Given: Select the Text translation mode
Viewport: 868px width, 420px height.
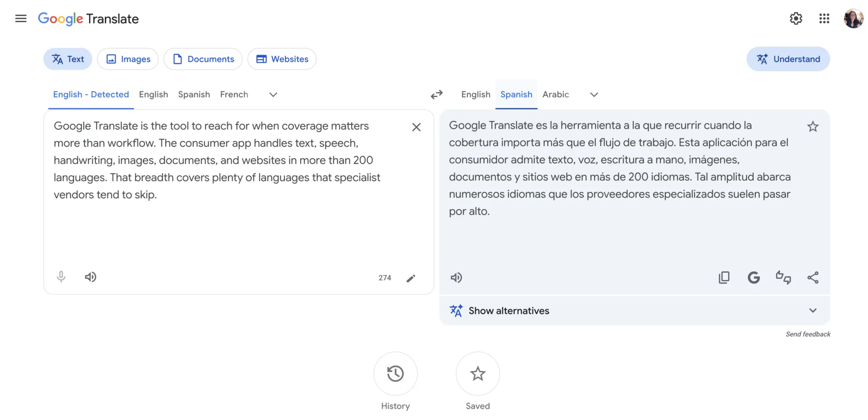Looking at the screenshot, I should tap(68, 59).
